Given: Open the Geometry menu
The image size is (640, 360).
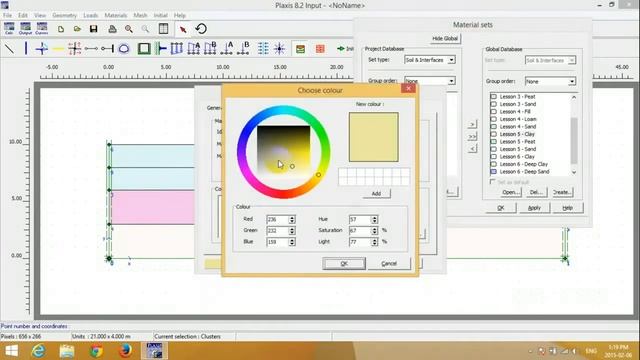Looking at the screenshot, I should (64, 15).
